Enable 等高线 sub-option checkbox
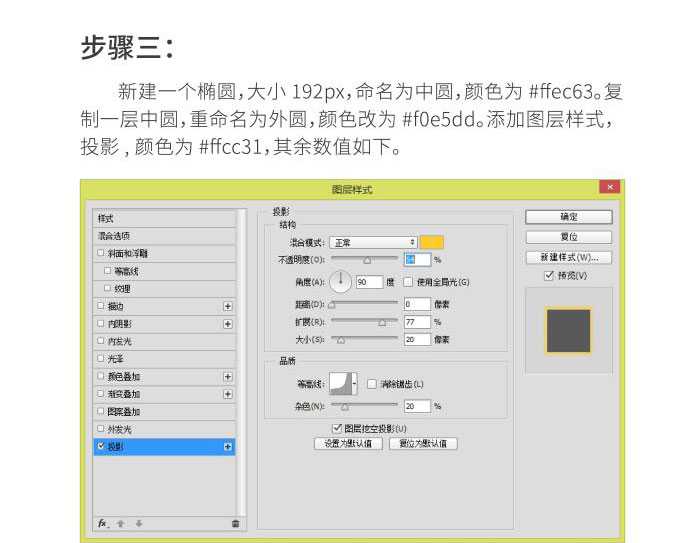The image size is (690, 543). (107, 271)
